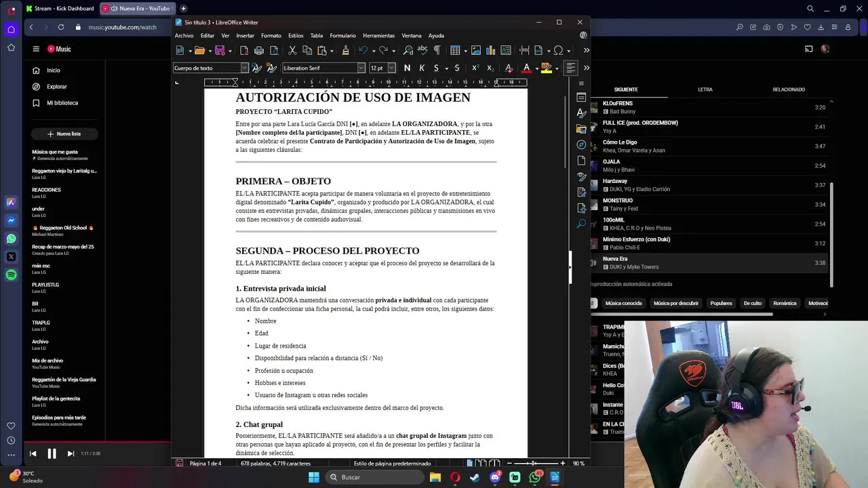Apply red font color
The image size is (868, 488).
pos(526,68)
